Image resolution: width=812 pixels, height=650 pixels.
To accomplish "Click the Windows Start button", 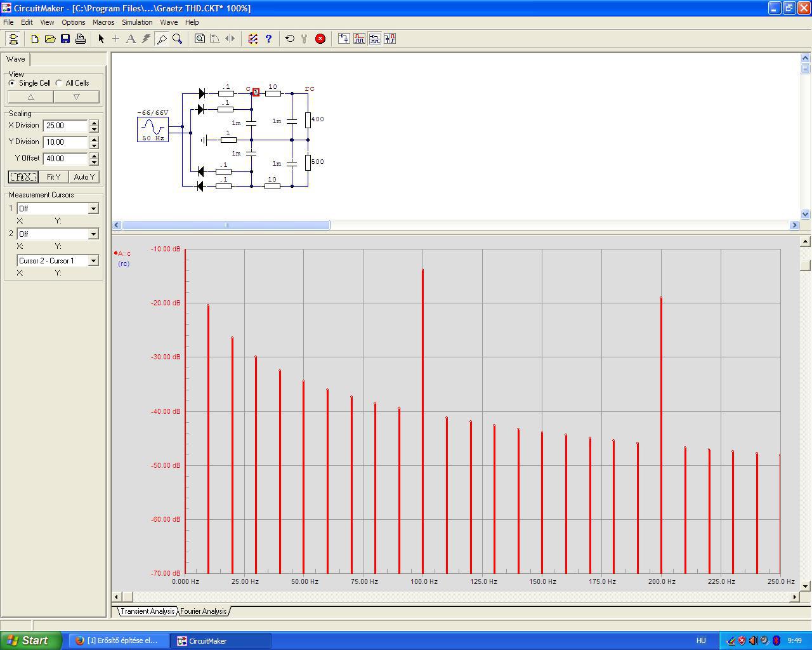I will (31, 640).
